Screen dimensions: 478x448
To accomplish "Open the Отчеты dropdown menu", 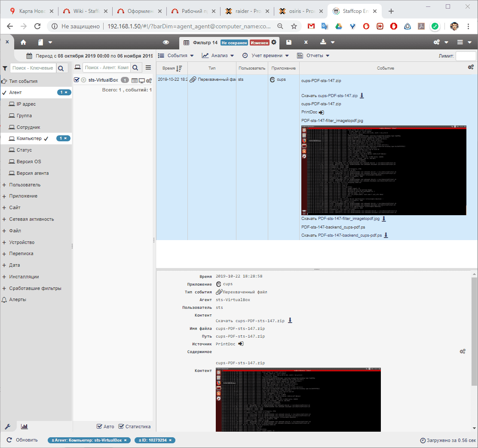I will (313, 55).
